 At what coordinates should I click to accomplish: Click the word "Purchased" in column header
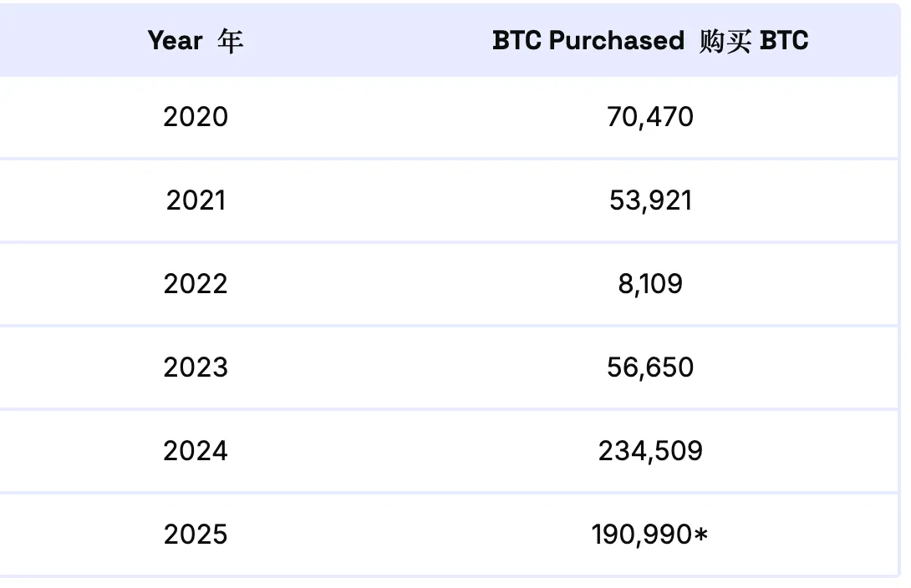tap(617, 40)
